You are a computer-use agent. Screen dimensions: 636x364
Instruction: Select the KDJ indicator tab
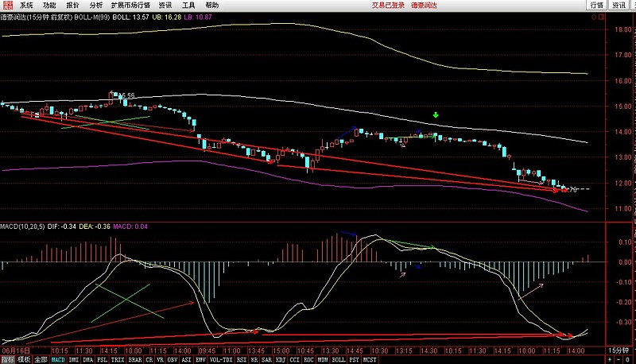(281, 359)
